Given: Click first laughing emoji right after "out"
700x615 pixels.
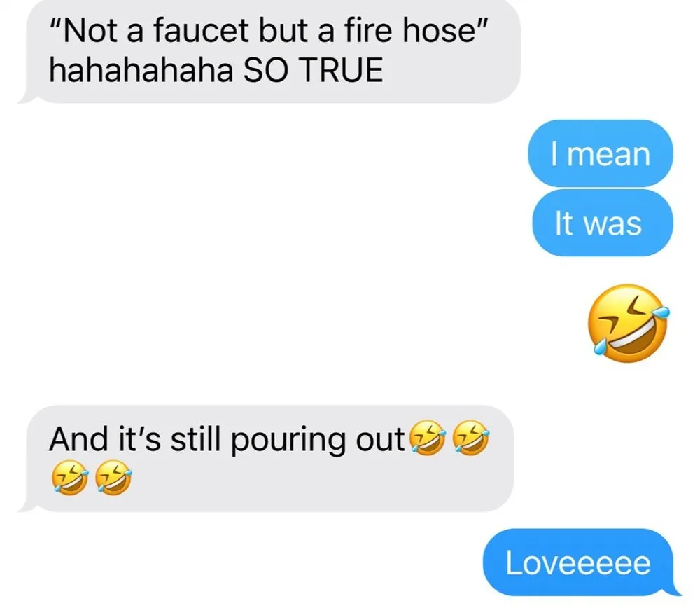Looking at the screenshot, I should click(428, 438).
